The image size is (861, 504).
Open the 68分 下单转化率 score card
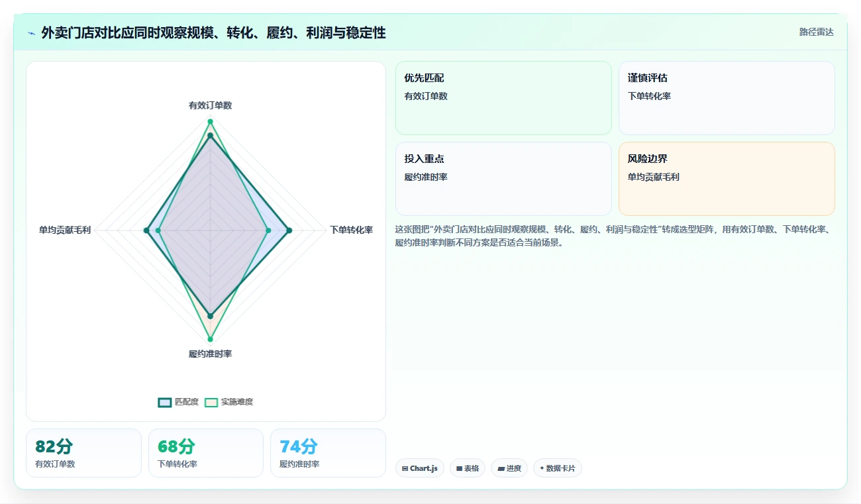click(x=206, y=453)
